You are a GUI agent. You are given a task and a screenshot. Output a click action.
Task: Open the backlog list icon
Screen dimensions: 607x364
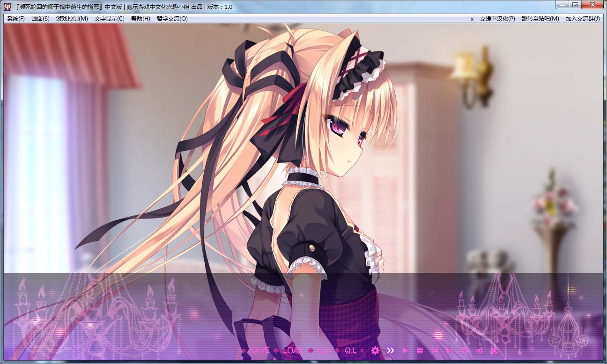click(x=420, y=350)
